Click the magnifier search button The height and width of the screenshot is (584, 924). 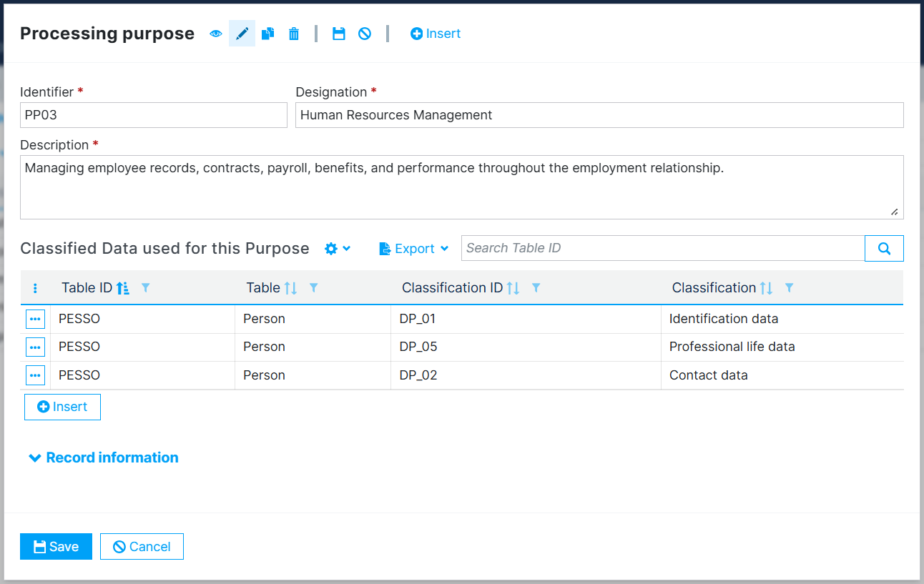coord(885,248)
